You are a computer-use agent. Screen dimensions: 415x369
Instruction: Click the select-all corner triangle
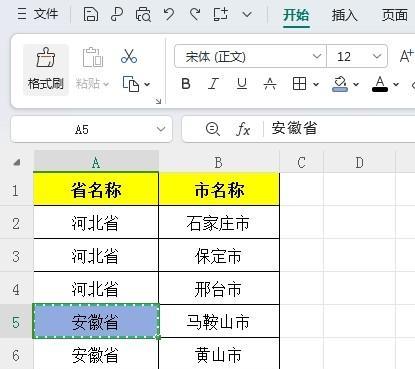17,162
